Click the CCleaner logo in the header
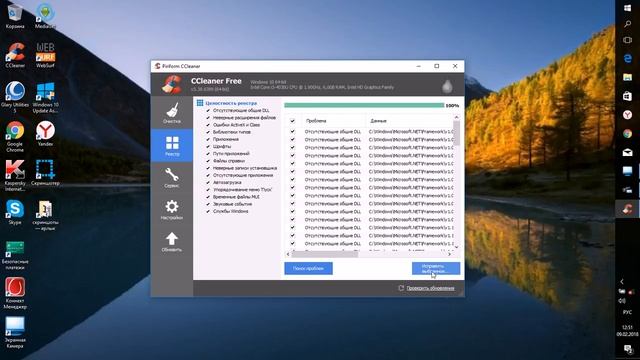Screen dimensions: 640x360 click(172, 84)
